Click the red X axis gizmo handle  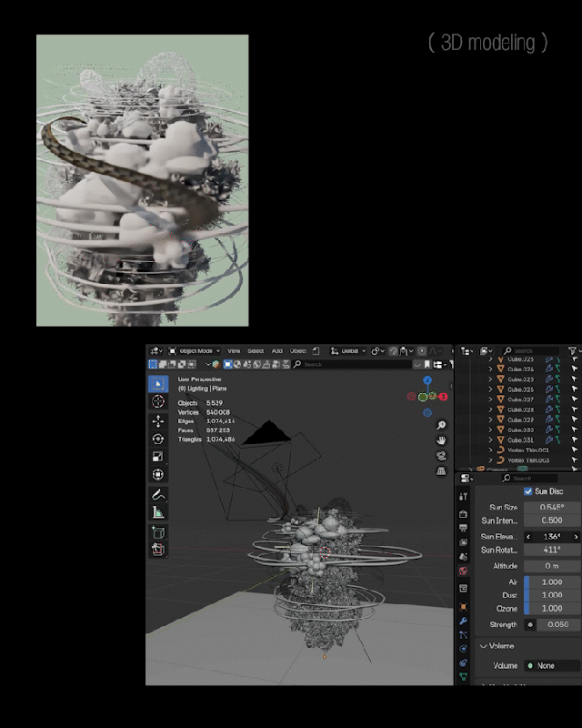coord(443,397)
